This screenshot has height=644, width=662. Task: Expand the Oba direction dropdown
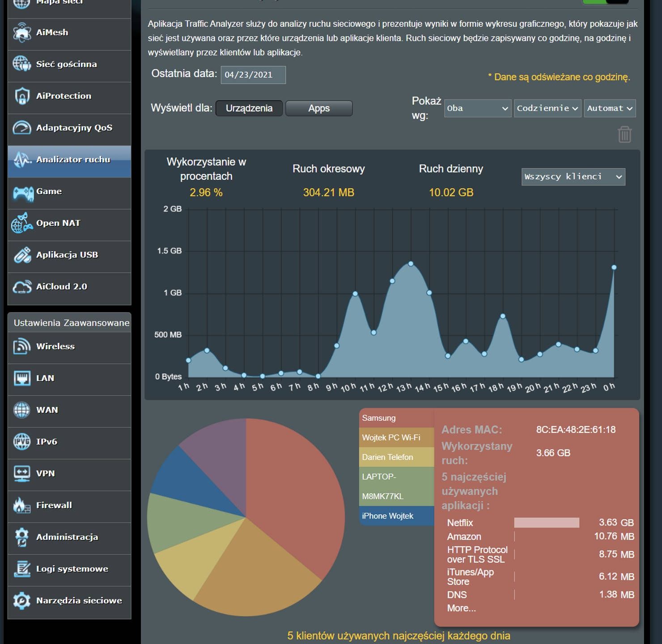click(x=478, y=108)
